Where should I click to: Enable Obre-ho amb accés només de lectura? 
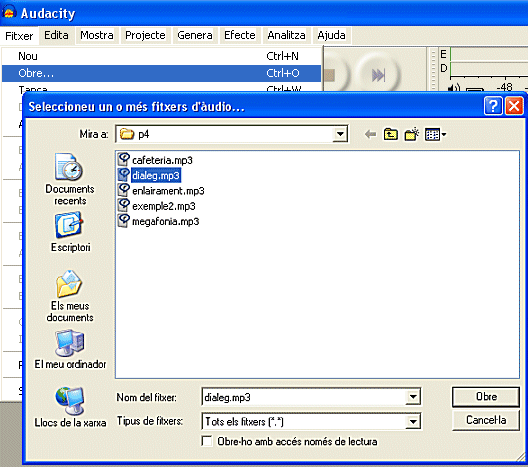coord(207,441)
